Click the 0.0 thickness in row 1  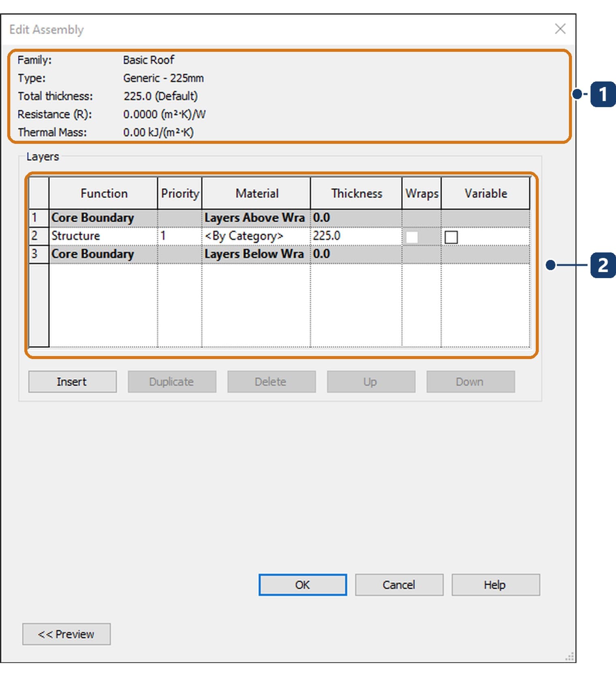[356, 218]
